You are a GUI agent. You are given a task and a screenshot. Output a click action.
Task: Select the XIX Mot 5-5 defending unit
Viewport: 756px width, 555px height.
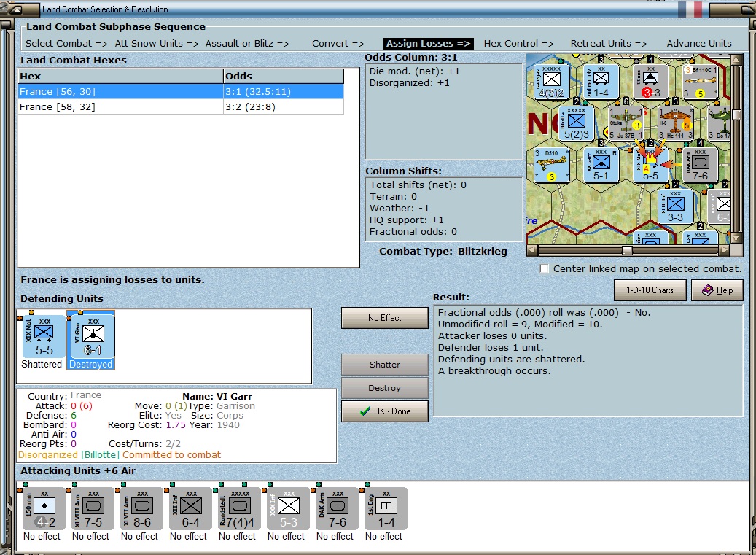click(44, 336)
